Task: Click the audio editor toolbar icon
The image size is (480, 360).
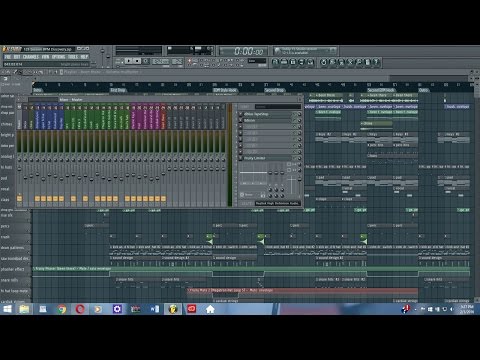Action: coord(350,62)
